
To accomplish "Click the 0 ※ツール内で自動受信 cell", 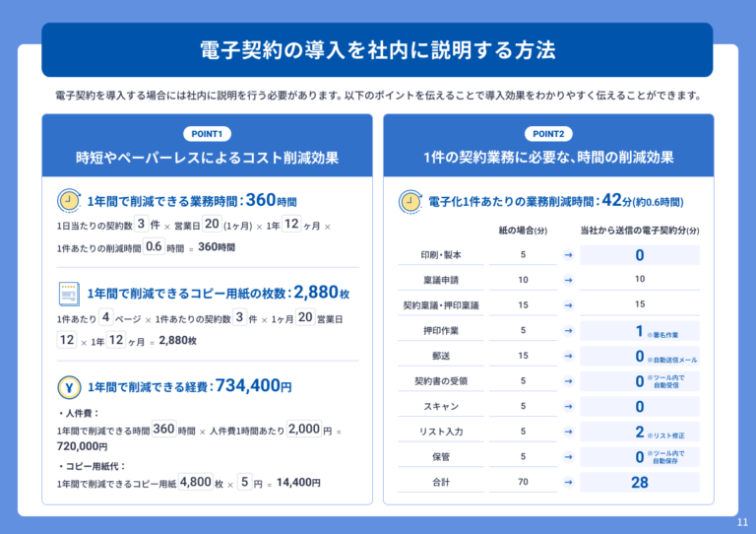I will 639,381.
